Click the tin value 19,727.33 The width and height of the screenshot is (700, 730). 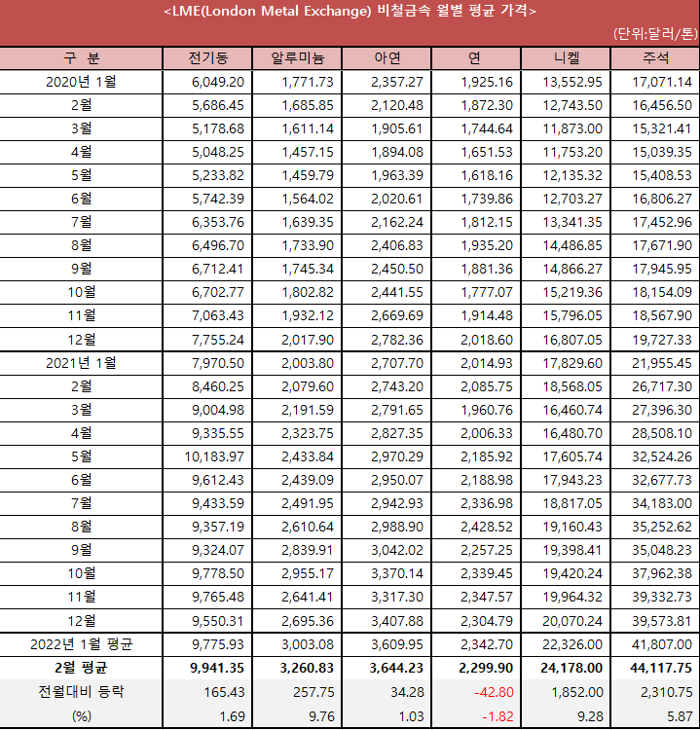pyautogui.click(x=662, y=340)
